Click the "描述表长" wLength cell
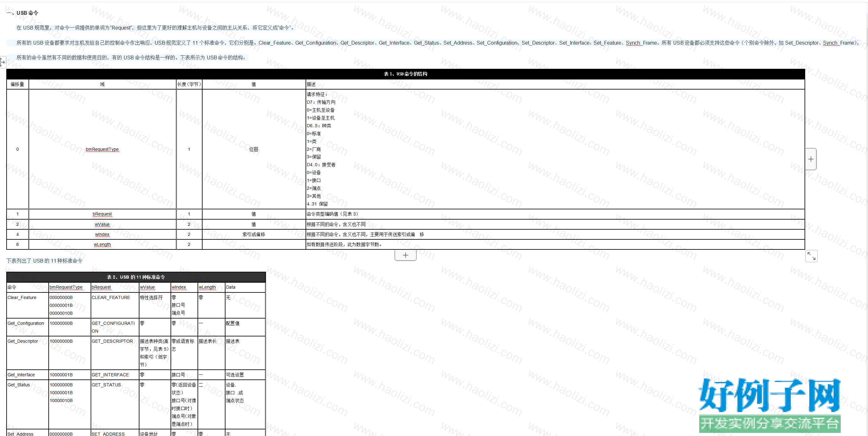This screenshot has height=436, width=868. point(211,353)
